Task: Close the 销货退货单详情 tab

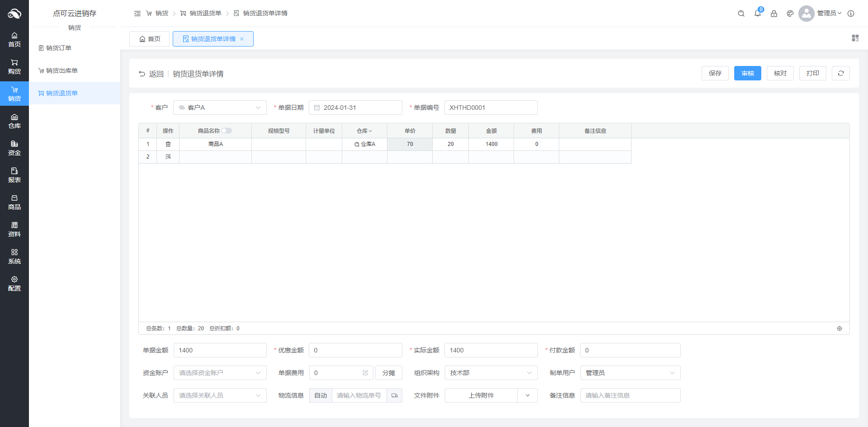Action: pos(242,39)
